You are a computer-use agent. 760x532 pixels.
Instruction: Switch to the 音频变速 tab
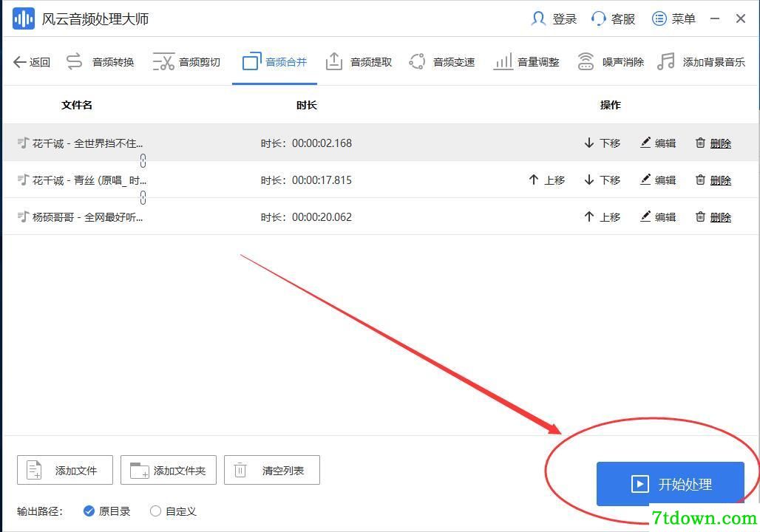[442, 62]
